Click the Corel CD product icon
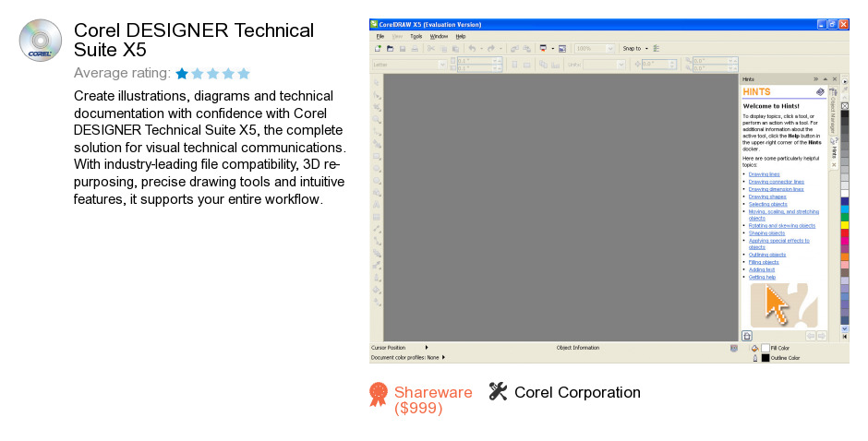 coord(41,41)
